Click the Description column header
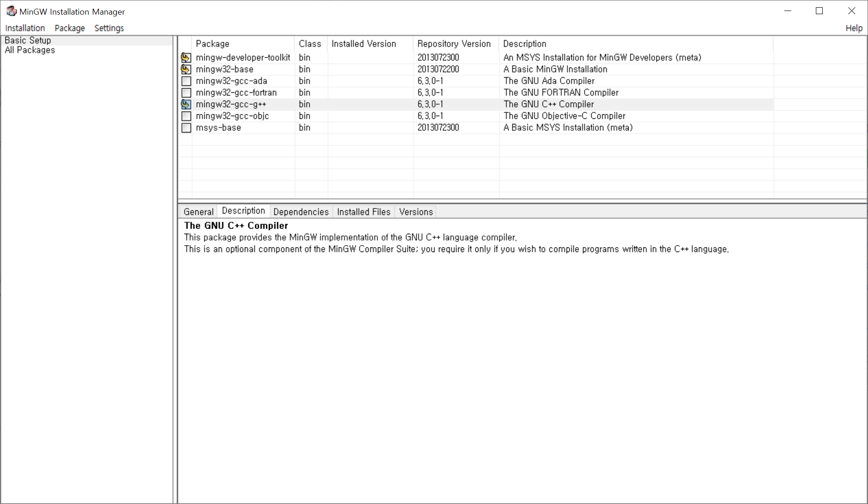Image resolution: width=868 pixels, height=504 pixels. click(x=636, y=44)
